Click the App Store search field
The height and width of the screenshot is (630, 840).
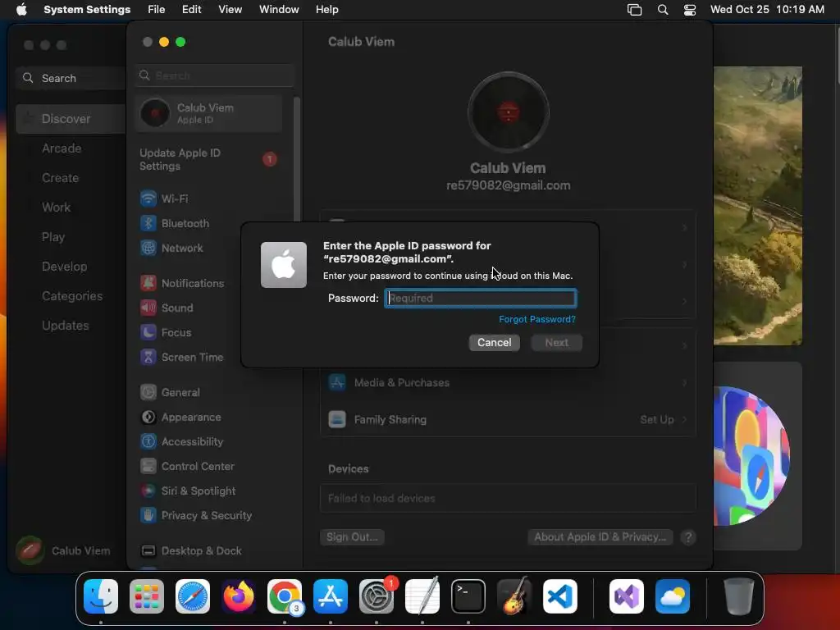(x=71, y=78)
